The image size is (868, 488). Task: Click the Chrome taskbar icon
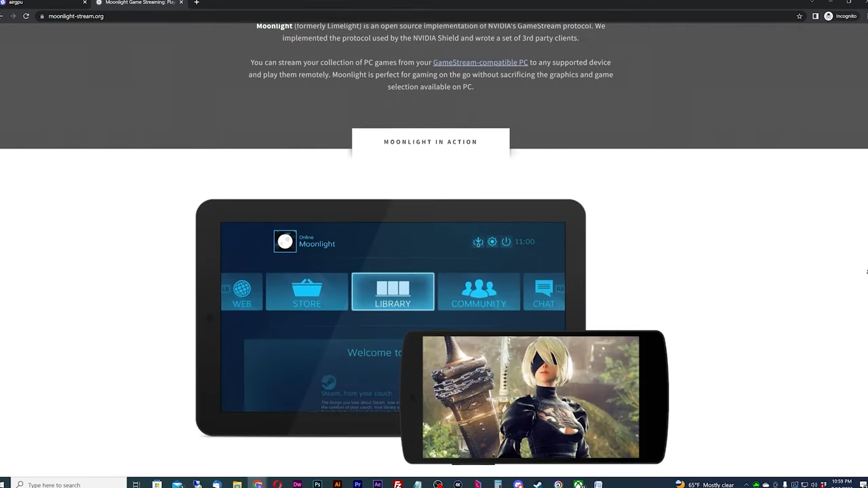click(258, 484)
